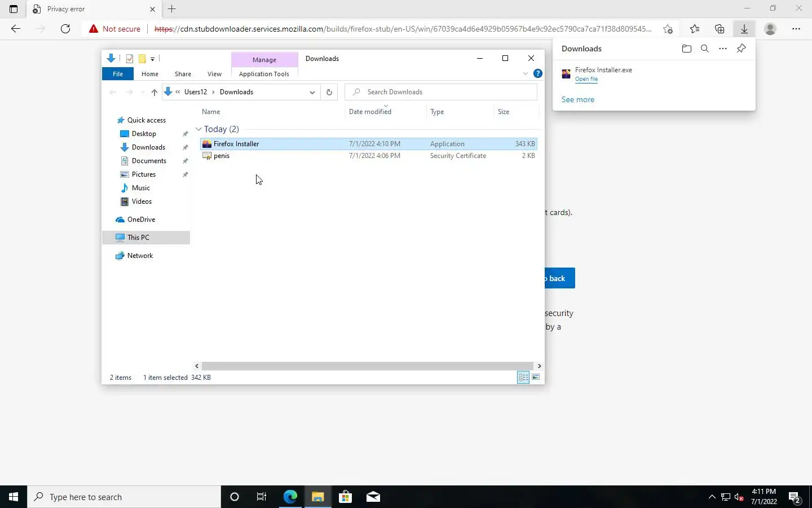Click the Not secure warning indicator
This screenshot has height=508, width=812.
pyautogui.click(x=114, y=29)
